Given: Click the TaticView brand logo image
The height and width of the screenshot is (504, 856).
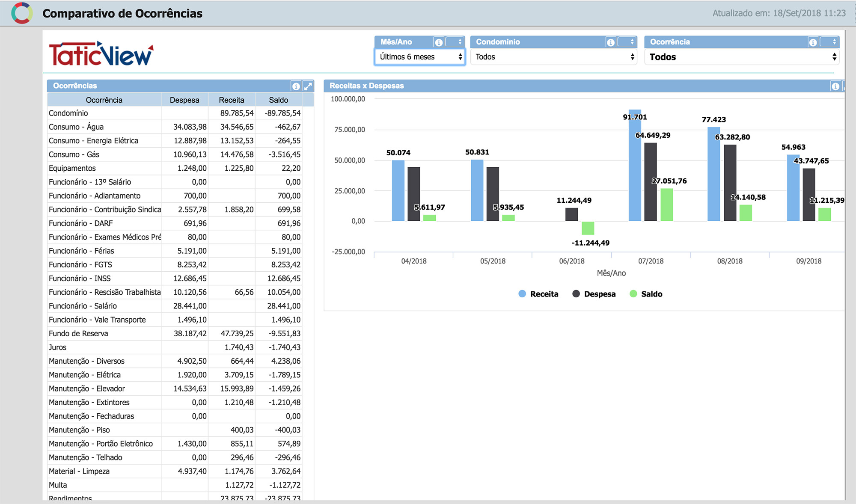Looking at the screenshot, I should pos(101,54).
